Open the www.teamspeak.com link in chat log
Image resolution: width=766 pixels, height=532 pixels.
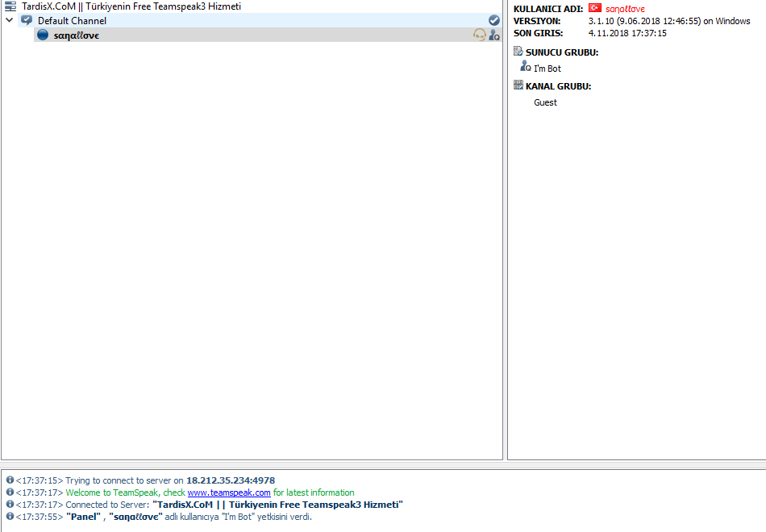(x=229, y=493)
